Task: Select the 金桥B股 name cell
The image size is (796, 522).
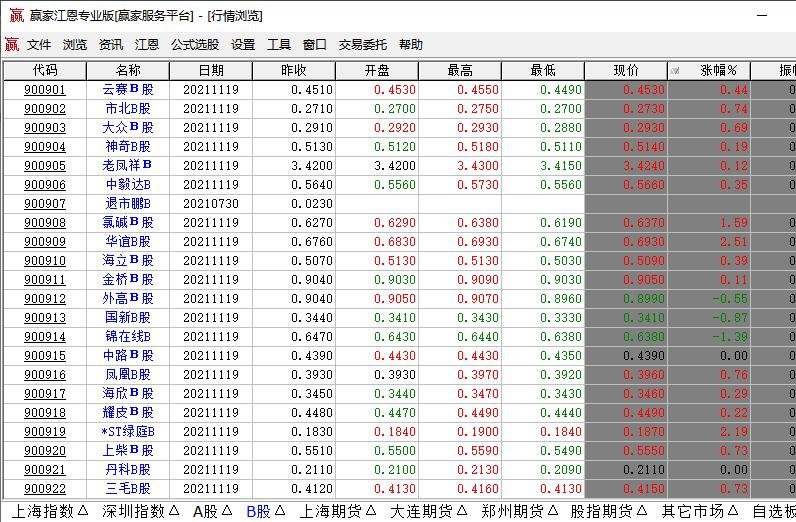Action: coord(128,280)
